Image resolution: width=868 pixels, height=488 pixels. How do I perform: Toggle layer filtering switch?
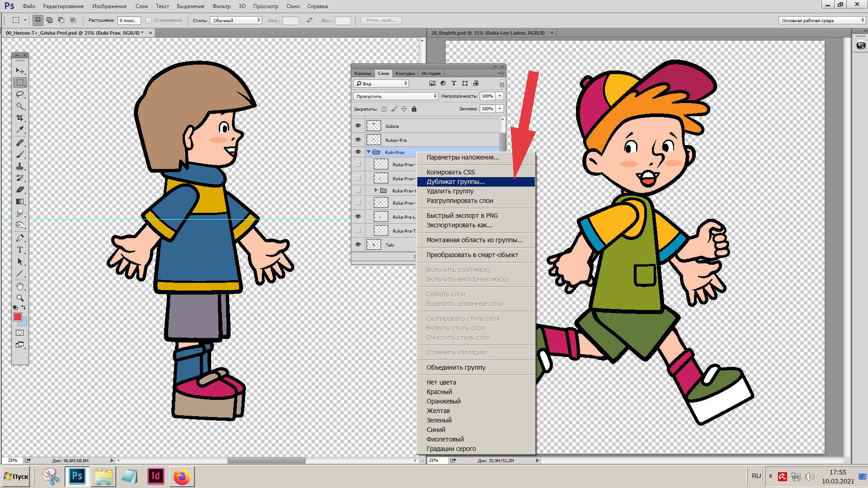(502, 84)
